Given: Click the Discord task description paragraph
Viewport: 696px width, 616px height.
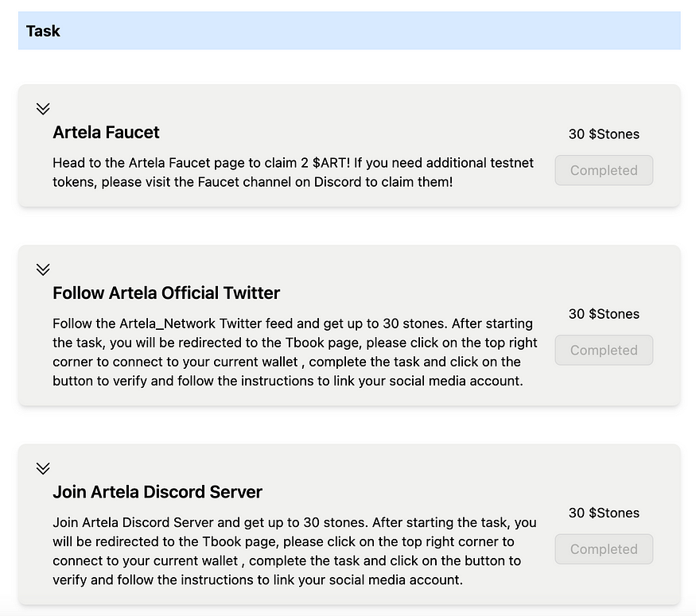Looking at the screenshot, I should [x=294, y=552].
